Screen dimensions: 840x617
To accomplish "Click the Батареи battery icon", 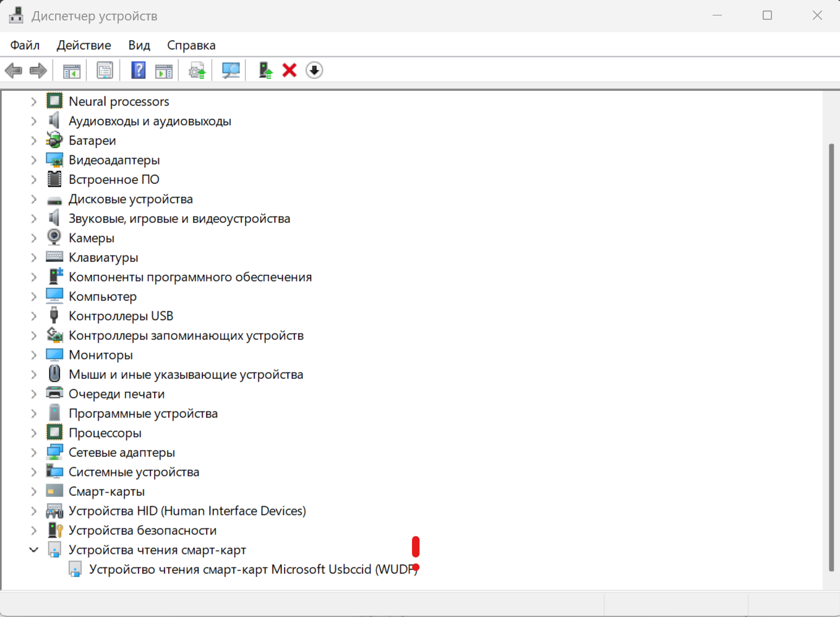I will 54,140.
